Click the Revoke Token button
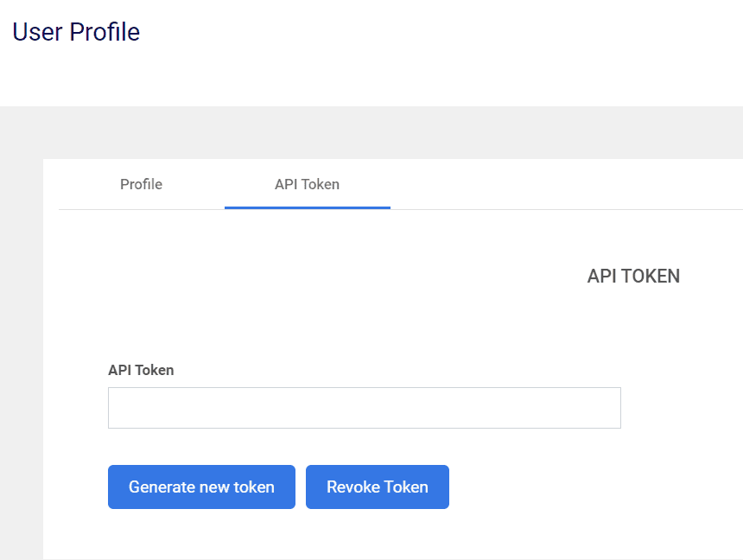This screenshot has width=743, height=560. (x=378, y=487)
